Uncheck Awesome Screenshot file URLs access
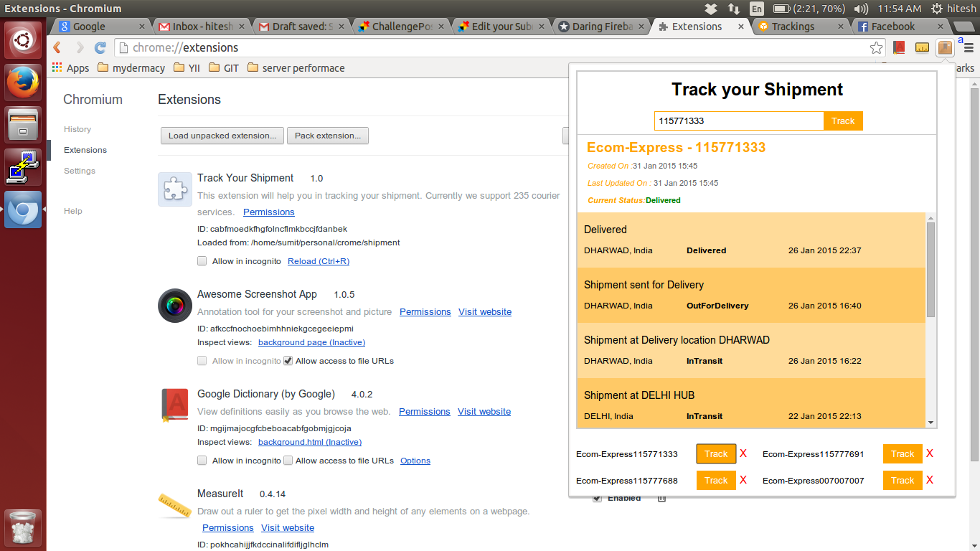The image size is (980, 551). [288, 361]
